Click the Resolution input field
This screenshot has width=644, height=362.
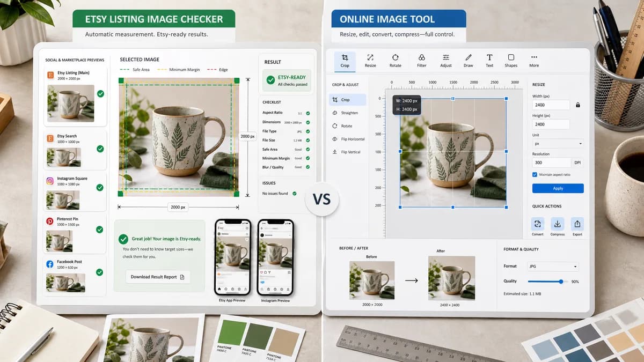(x=552, y=162)
